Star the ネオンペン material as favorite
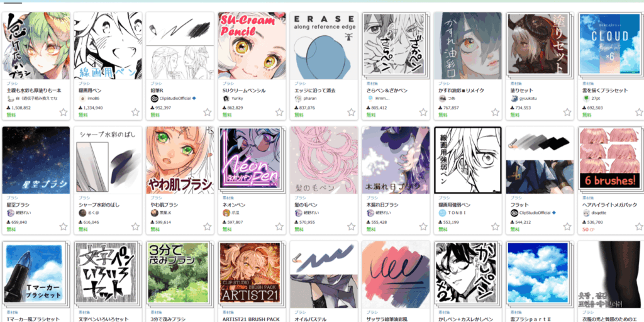Viewport: 644px width, 322px height. pos(279,226)
